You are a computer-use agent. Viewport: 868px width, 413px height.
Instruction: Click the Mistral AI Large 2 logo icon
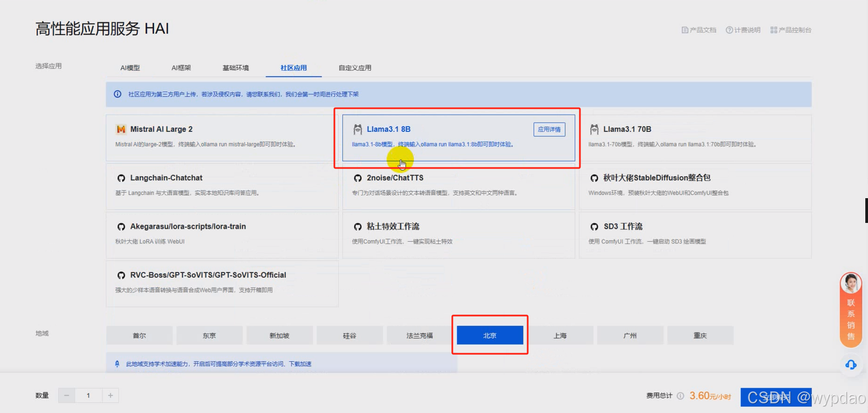(121, 129)
